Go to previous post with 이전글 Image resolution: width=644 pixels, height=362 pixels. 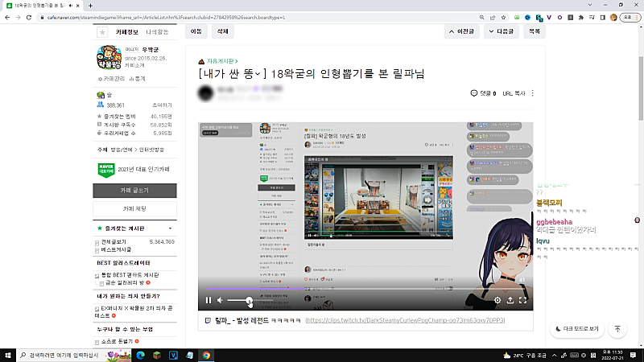click(x=461, y=31)
